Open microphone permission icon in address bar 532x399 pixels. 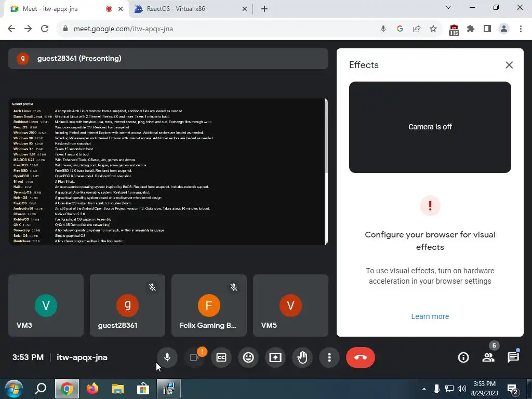[x=383, y=29]
